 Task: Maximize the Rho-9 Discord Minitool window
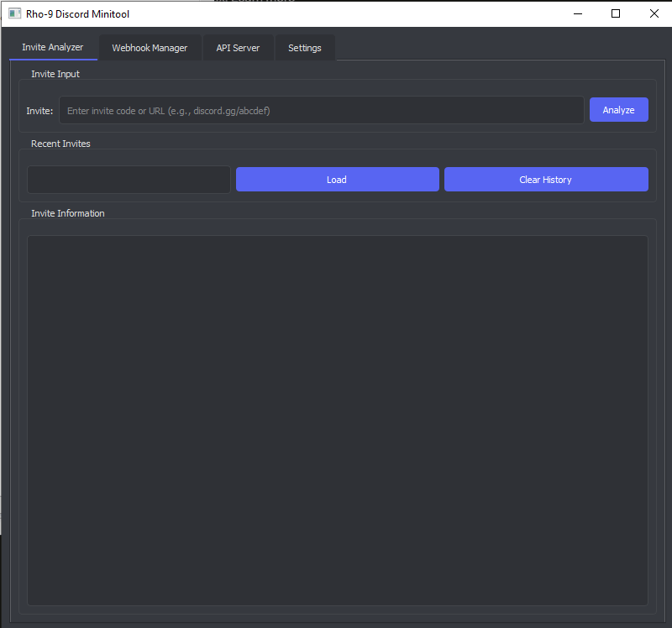point(616,13)
